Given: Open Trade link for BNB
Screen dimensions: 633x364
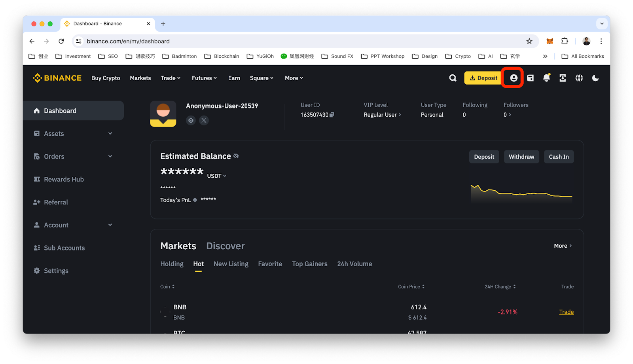Looking at the screenshot, I should 566,312.
